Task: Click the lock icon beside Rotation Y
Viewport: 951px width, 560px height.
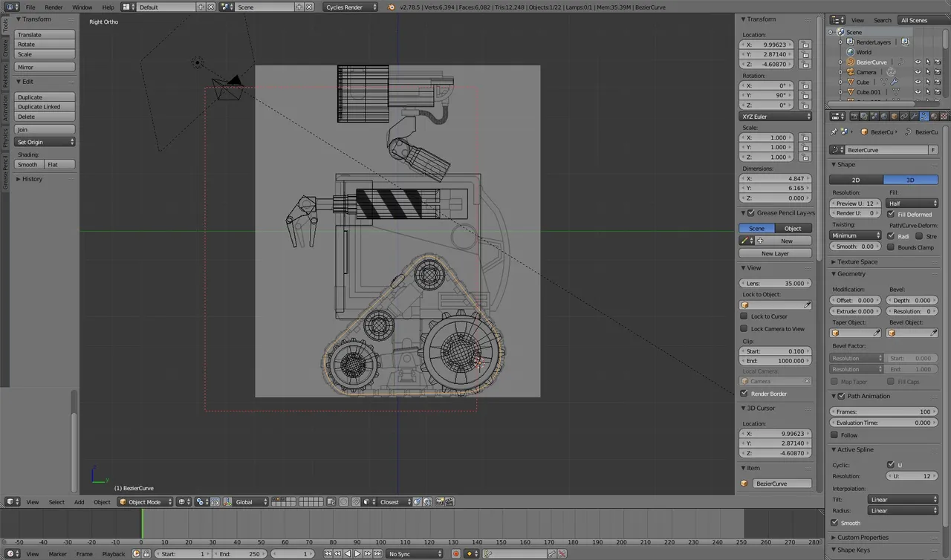Action: (805, 96)
